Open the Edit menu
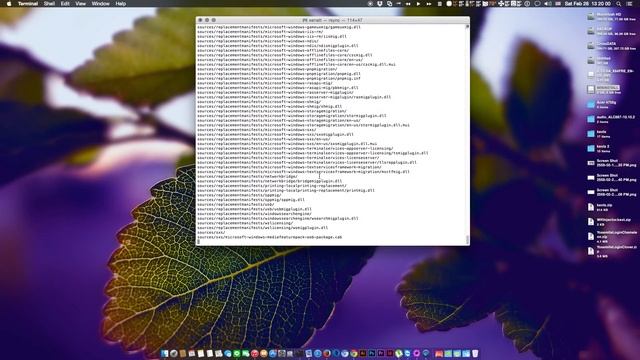640x360 pixels. point(65,4)
